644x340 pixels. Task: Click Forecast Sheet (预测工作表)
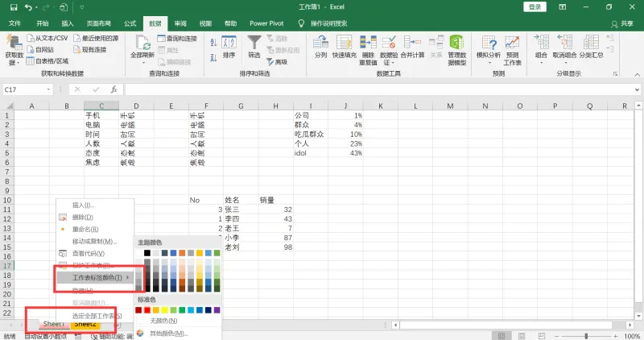(512, 50)
